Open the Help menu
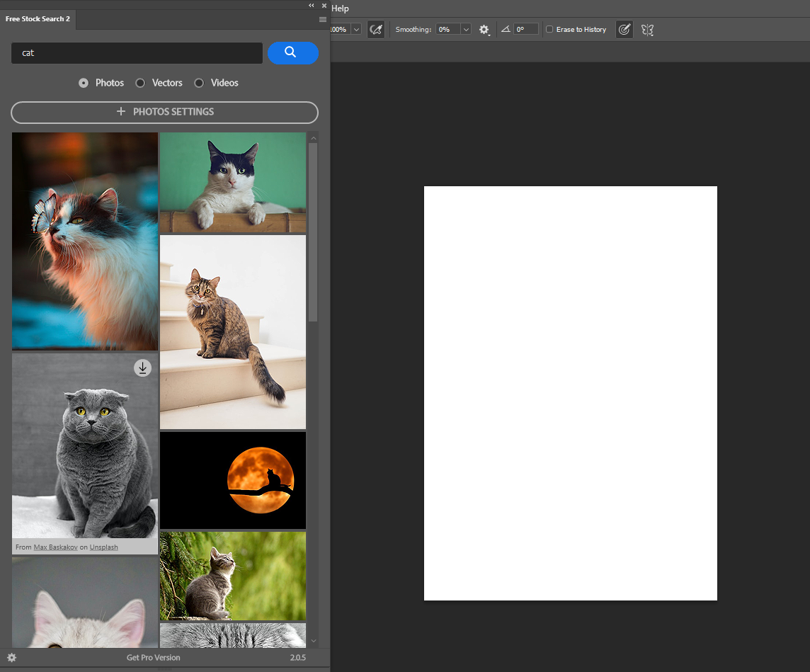This screenshot has height=672, width=810. coord(340,8)
